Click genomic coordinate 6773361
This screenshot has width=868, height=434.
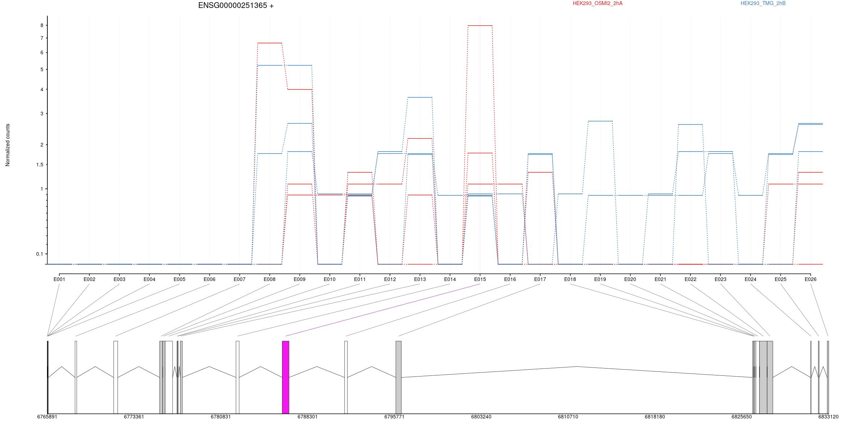[134, 417]
